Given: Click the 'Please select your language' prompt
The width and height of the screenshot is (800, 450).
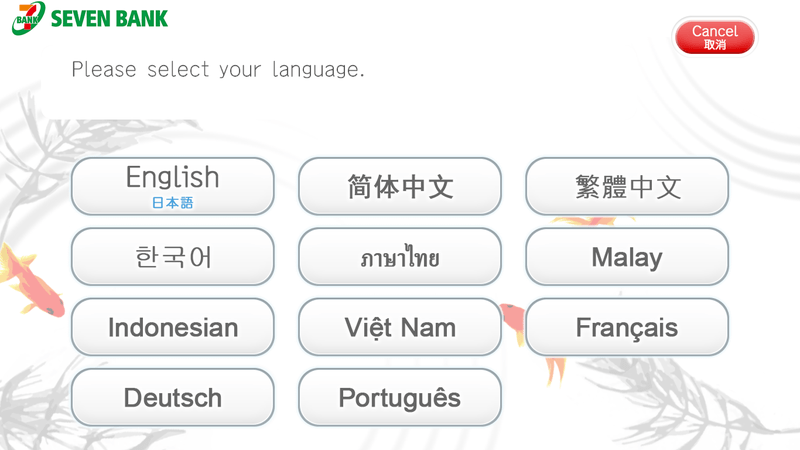Looking at the screenshot, I should [218, 70].
